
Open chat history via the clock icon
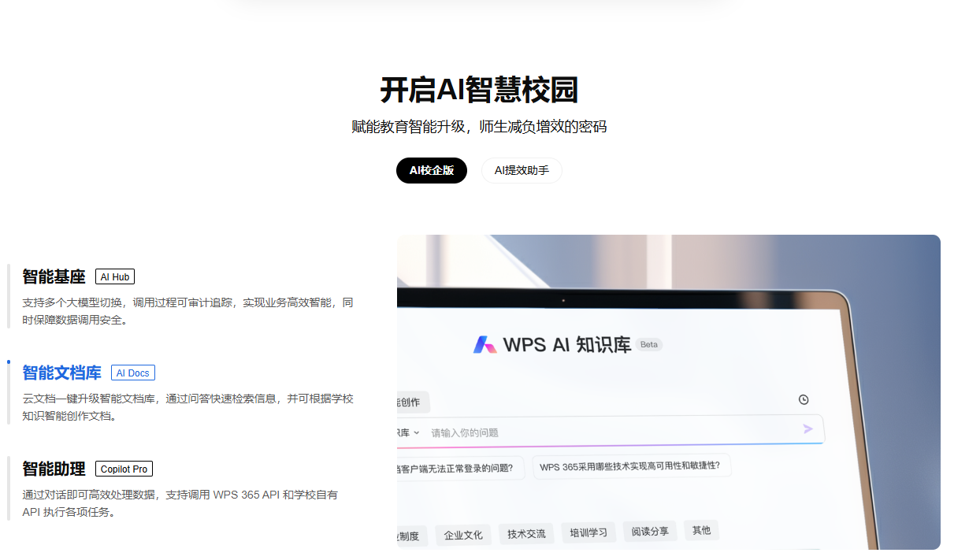click(x=804, y=400)
